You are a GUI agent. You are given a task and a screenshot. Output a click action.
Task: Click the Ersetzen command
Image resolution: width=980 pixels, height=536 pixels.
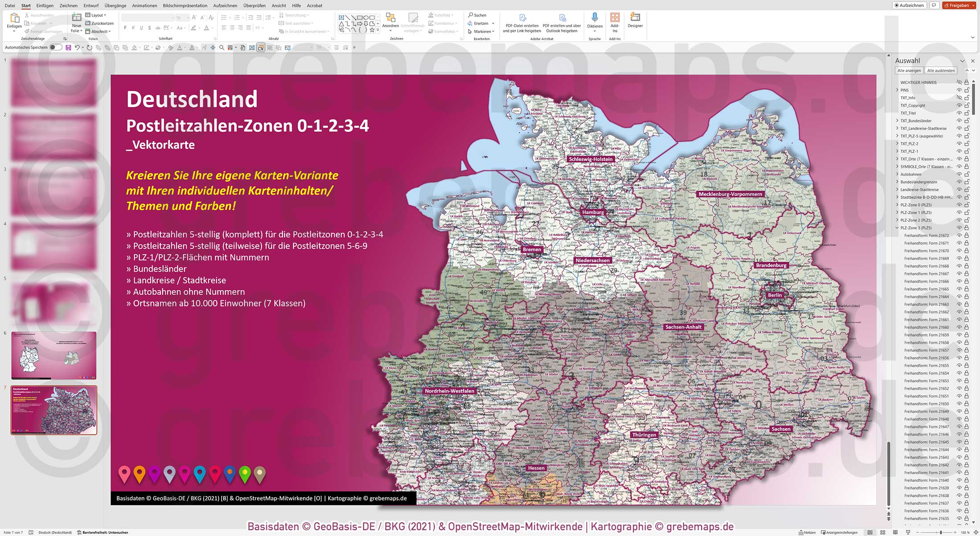(479, 23)
